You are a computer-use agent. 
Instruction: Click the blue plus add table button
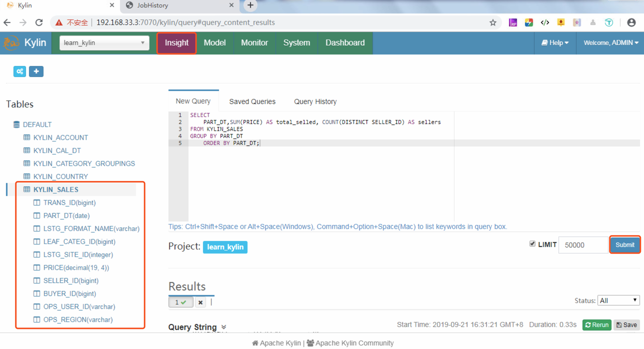(36, 71)
